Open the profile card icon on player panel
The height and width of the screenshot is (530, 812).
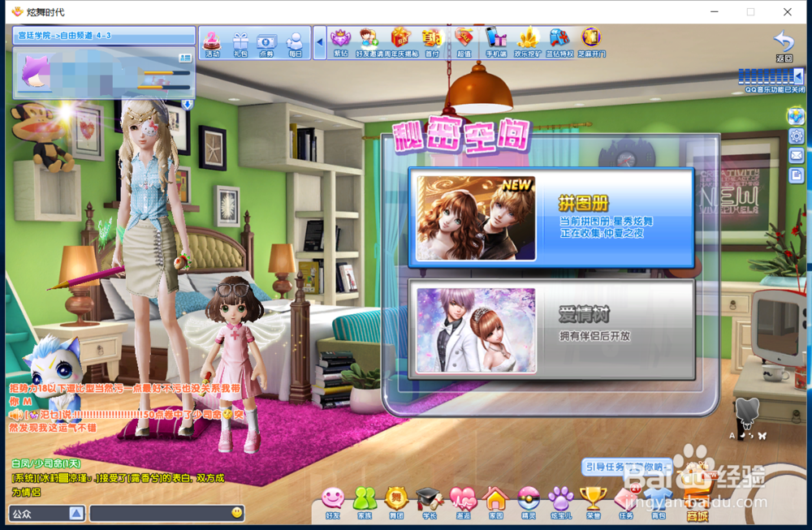[185, 58]
